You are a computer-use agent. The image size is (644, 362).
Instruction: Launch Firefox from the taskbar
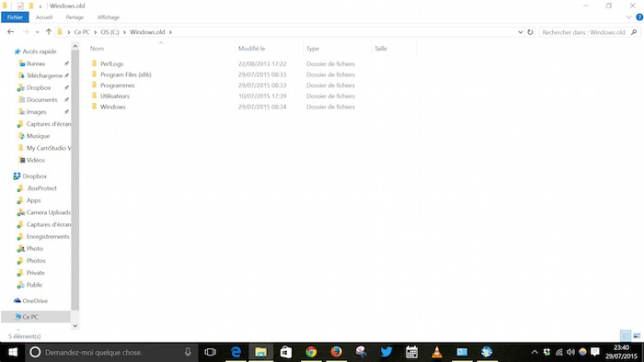point(336,352)
